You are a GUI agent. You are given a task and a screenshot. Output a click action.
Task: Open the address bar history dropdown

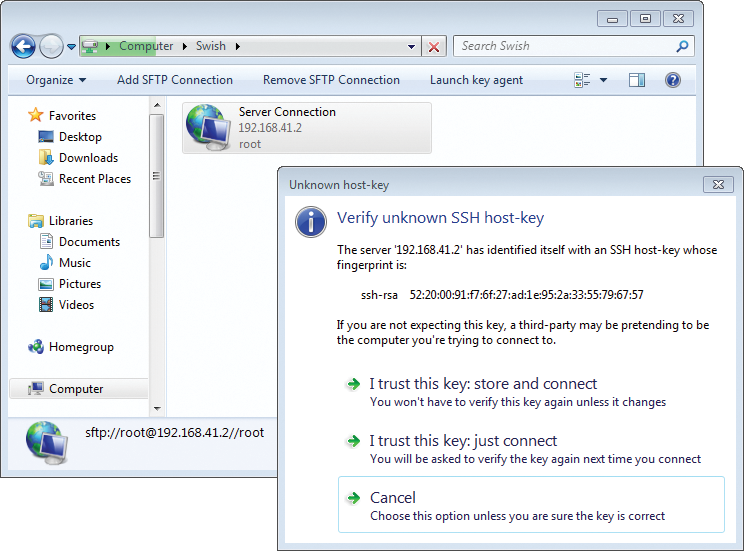(412, 46)
